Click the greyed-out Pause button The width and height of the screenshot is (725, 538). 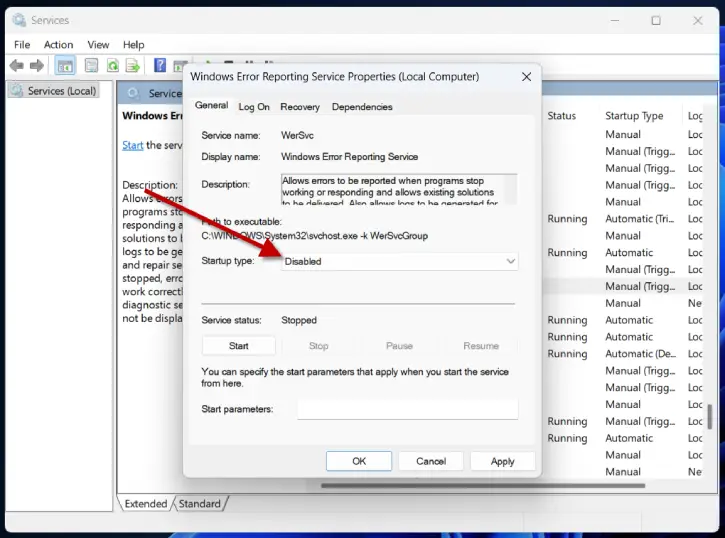[399, 346]
